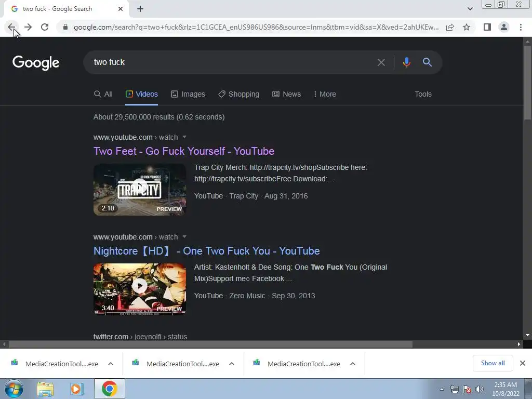
Task: Click the scroll down arrow on vertical scrollbar
Action: coord(527,335)
